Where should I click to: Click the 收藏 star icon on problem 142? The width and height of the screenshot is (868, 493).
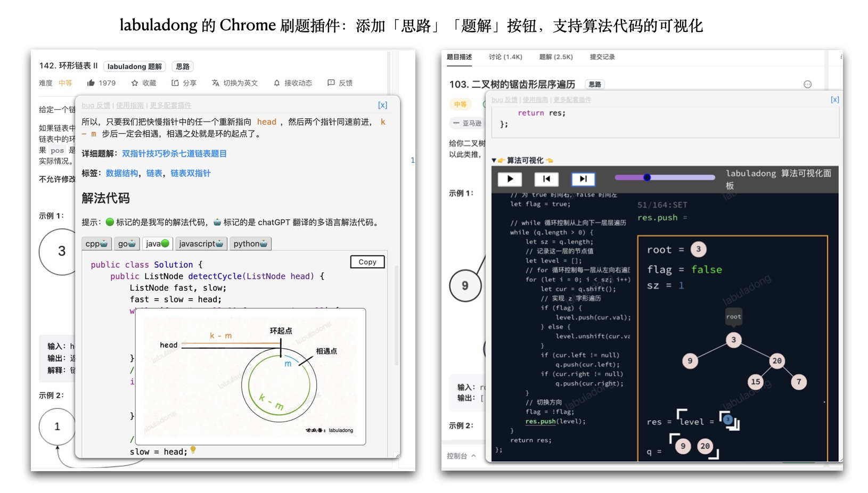pos(135,83)
